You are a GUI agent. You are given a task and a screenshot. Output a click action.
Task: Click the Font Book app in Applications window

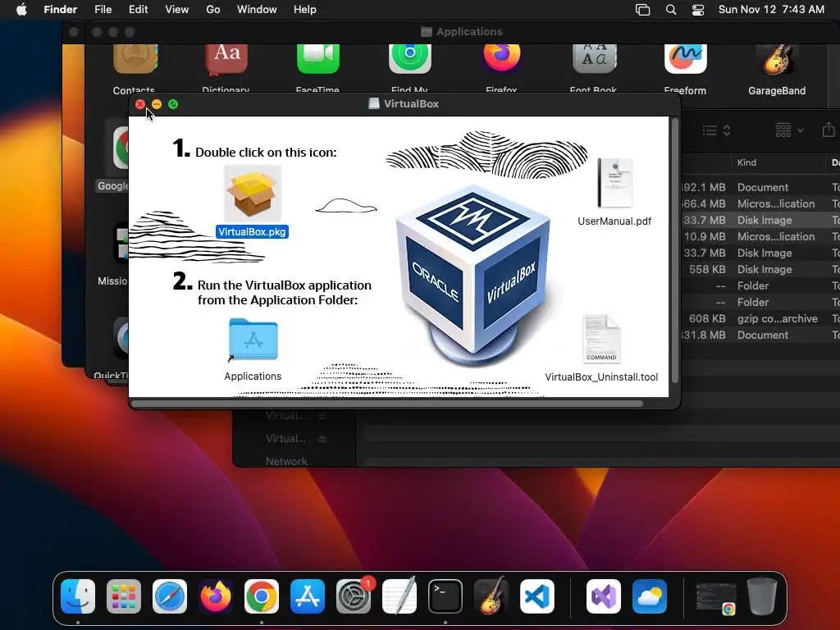click(x=594, y=59)
